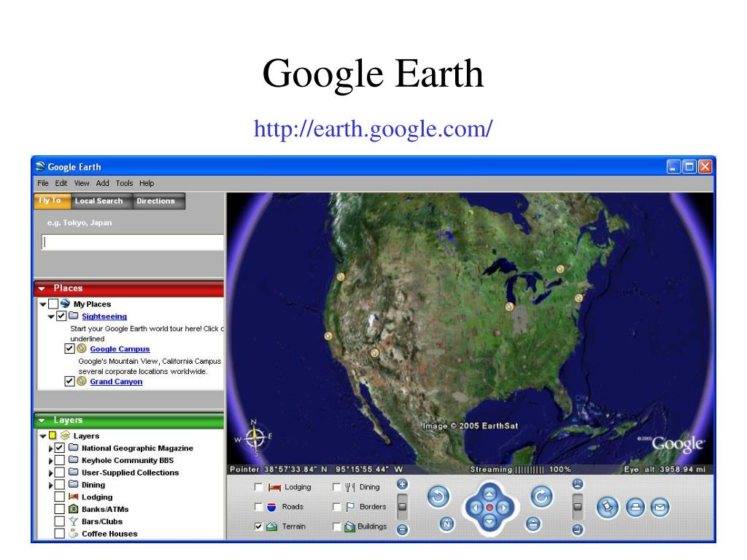Click the email view envelope icon
This screenshot has height=560, width=747.
coord(659,507)
